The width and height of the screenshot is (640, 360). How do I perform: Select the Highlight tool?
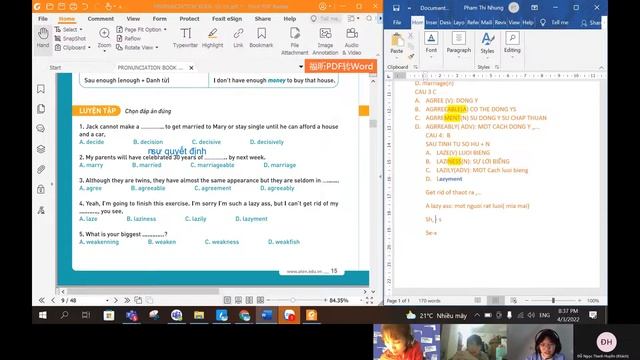212,38
